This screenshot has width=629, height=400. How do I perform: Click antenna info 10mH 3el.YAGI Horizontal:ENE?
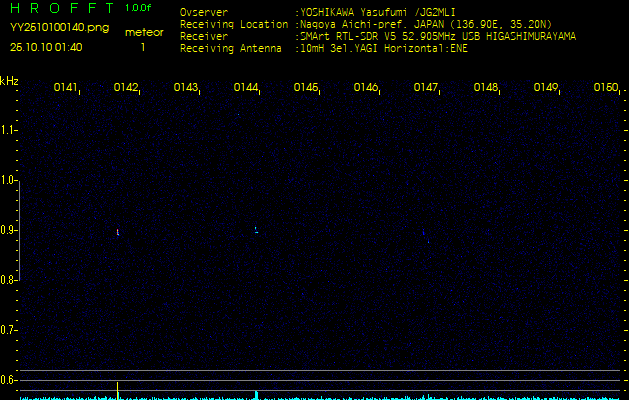(384, 49)
